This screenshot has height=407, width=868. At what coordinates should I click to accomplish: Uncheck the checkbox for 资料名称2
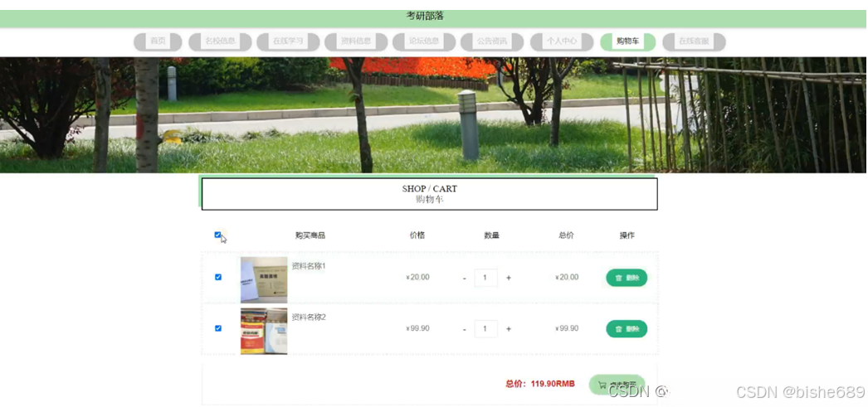(218, 328)
